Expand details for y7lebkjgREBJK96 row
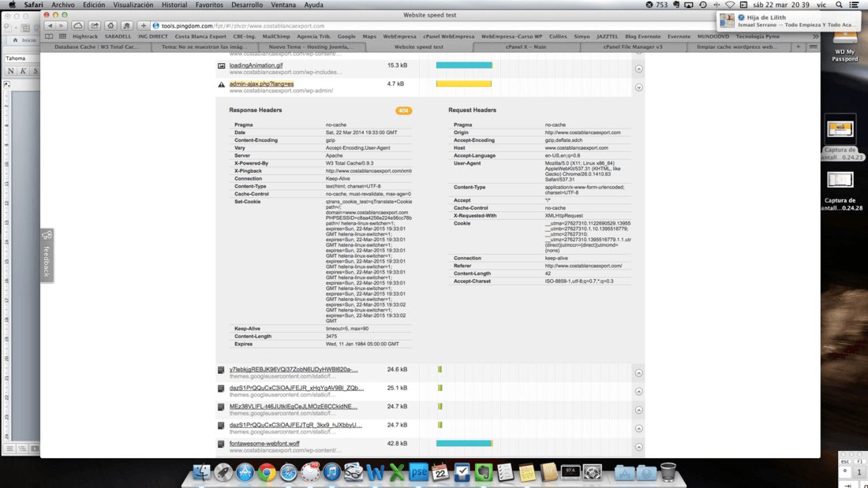The width and height of the screenshot is (868, 488). [639, 373]
